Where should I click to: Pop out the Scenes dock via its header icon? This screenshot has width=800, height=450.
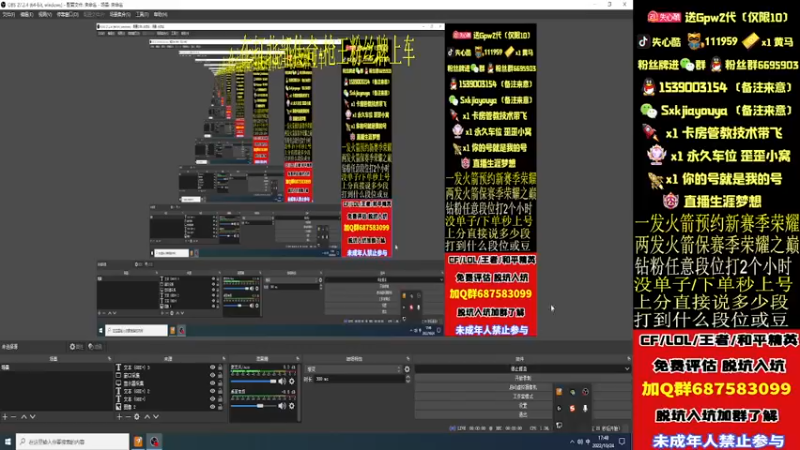[109, 359]
